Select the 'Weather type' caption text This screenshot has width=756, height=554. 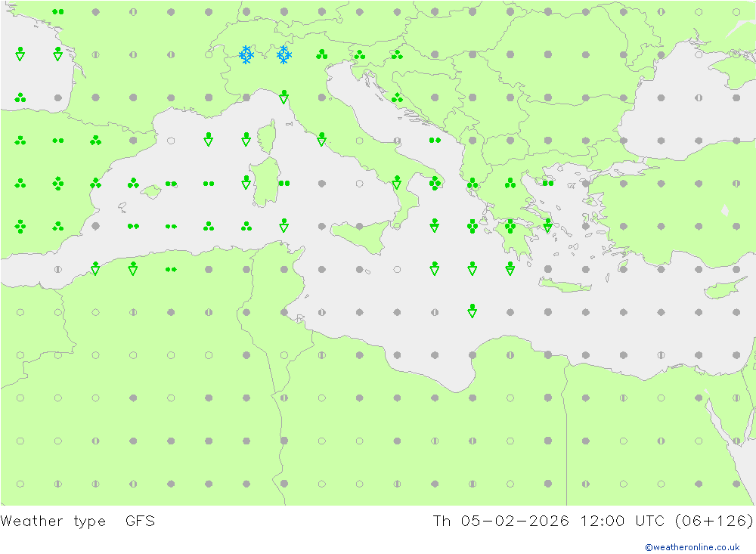tap(53, 522)
